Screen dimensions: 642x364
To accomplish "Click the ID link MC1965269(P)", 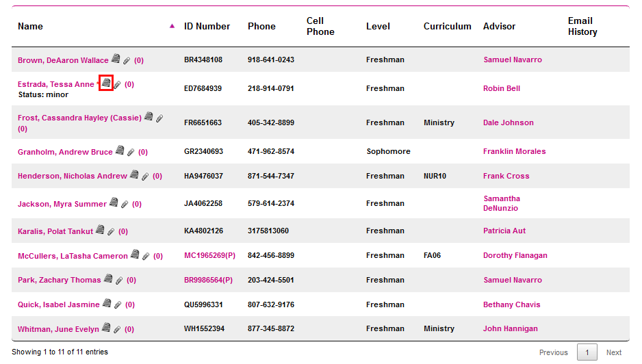I will 209,255.
